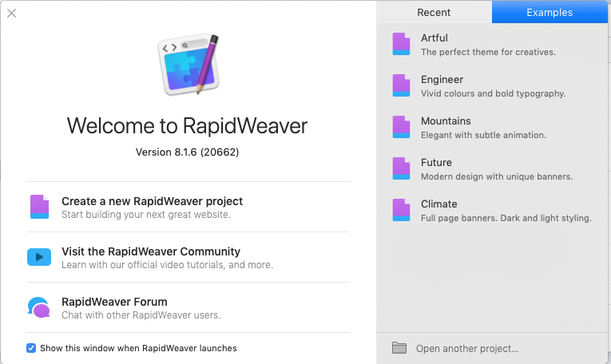
Task: Select the Examples tab
Action: tap(549, 12)
